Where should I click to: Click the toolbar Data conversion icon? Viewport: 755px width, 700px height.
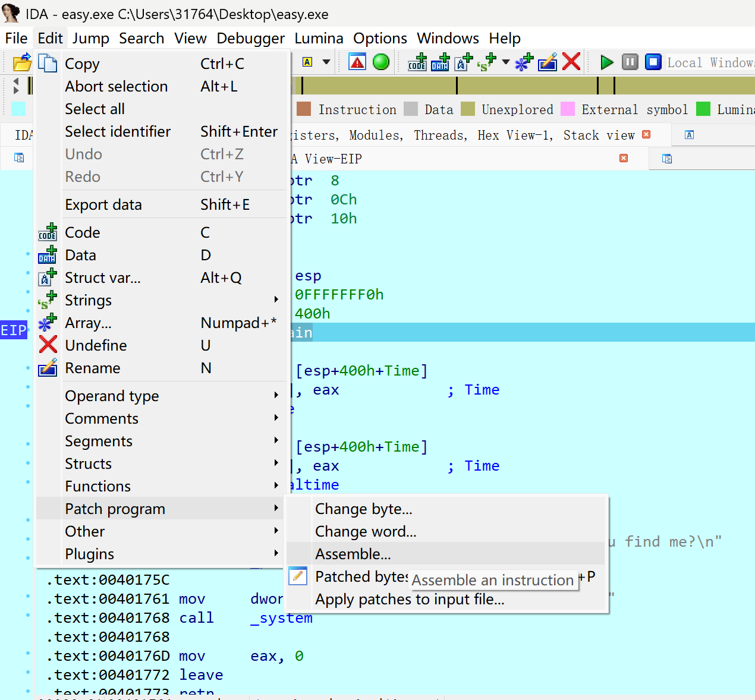coord(441,62)
